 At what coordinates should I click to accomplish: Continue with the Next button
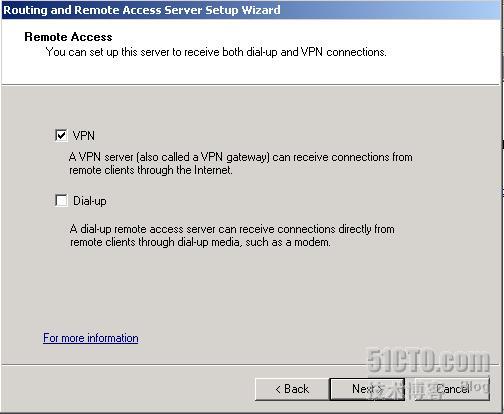[x=367, y=389]
